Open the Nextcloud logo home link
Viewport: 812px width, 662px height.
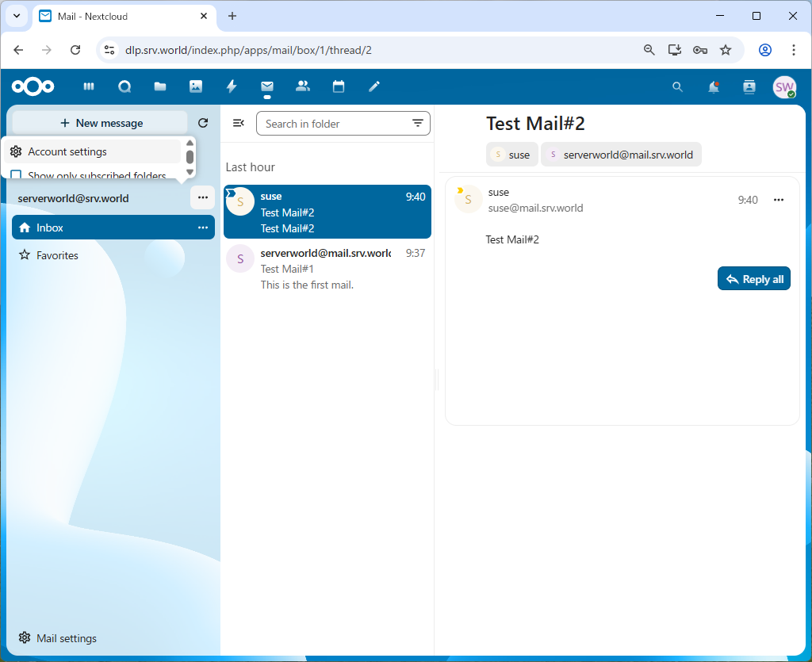tap(33, 86)
